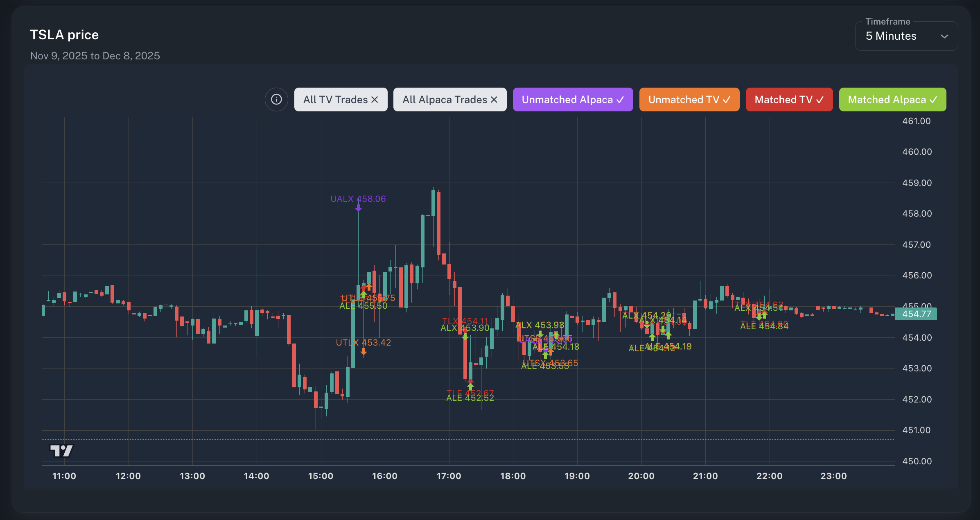The width and height of the screenshot is (980, 520).
Task: Click the red TLE 452.67 trade arrow
Action: [470, 380]
